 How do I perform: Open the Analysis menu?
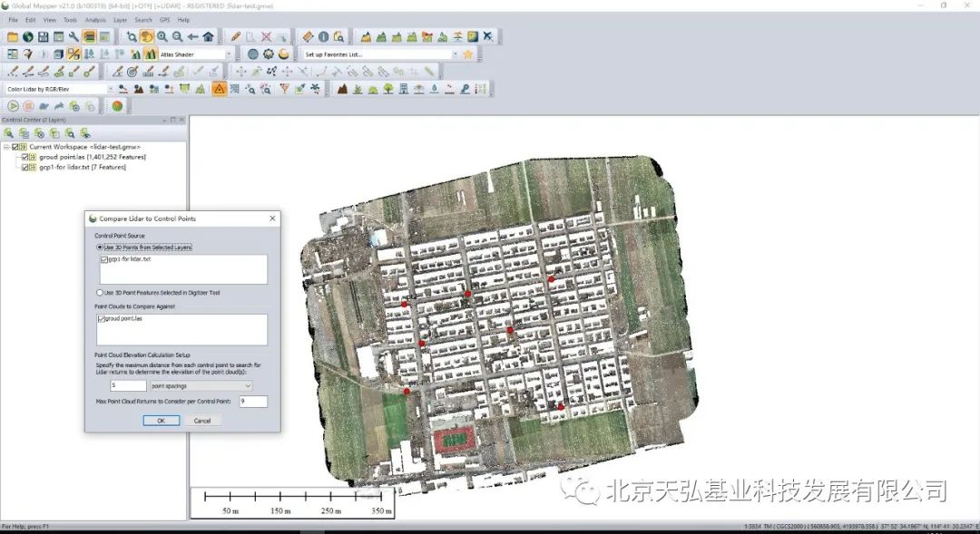click(x=95, y=20)
